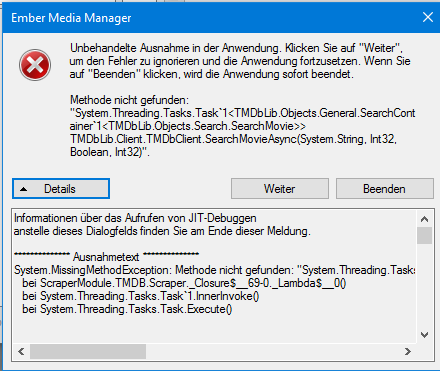Click the red error X icon
440x371 pixels.
tap(35, 65)
